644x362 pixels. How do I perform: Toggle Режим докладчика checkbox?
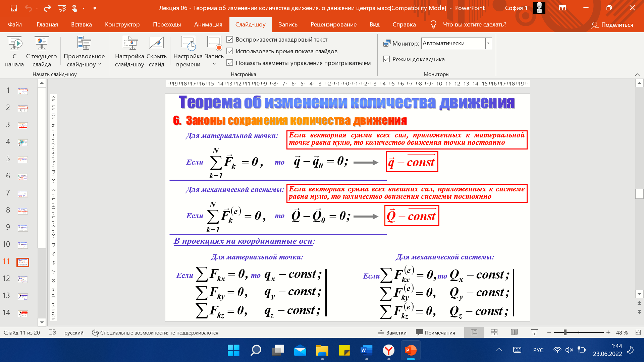click(386, 59)
